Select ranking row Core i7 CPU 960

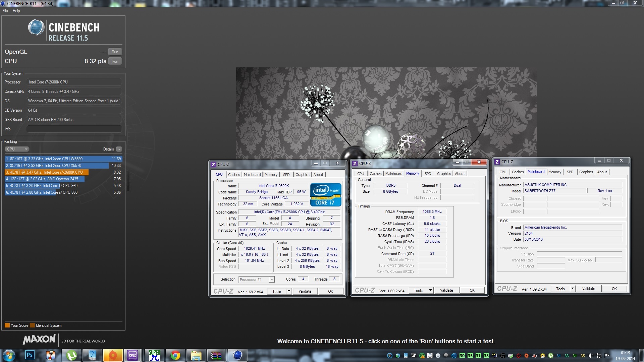(x=63, y=186)
